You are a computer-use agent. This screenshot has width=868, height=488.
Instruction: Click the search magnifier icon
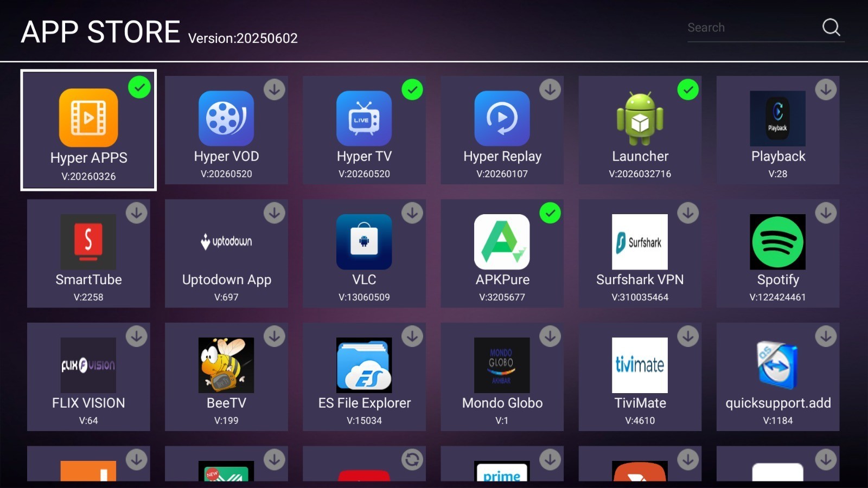point(831,27)
